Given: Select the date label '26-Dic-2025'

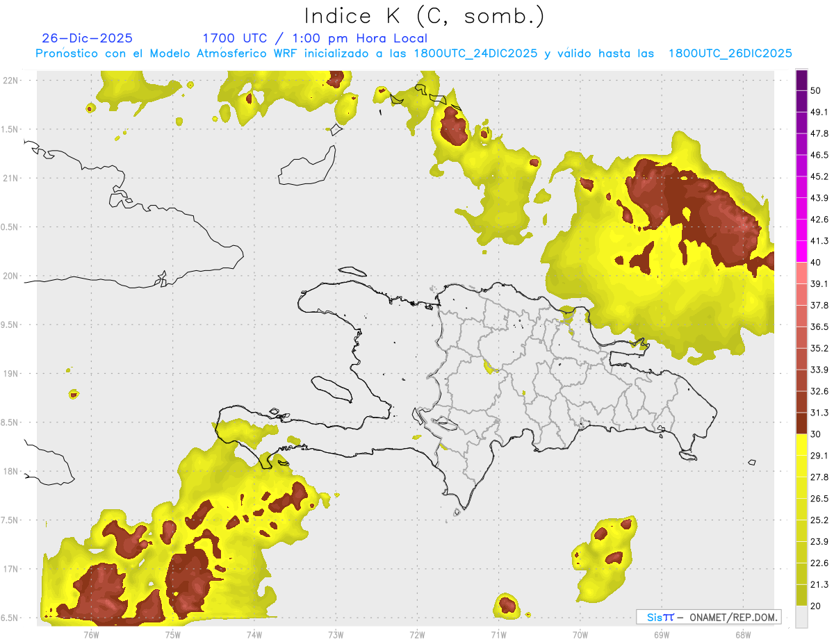Looking at the screenshot, I should tap(88, 38).
